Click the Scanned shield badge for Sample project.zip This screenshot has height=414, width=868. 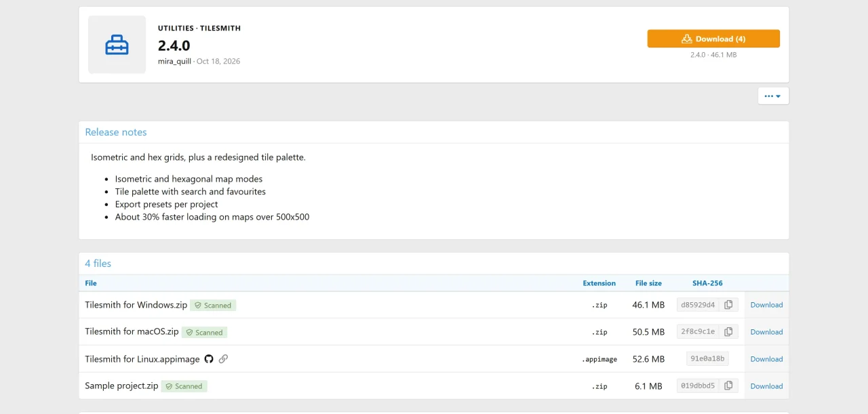(184, 386)
